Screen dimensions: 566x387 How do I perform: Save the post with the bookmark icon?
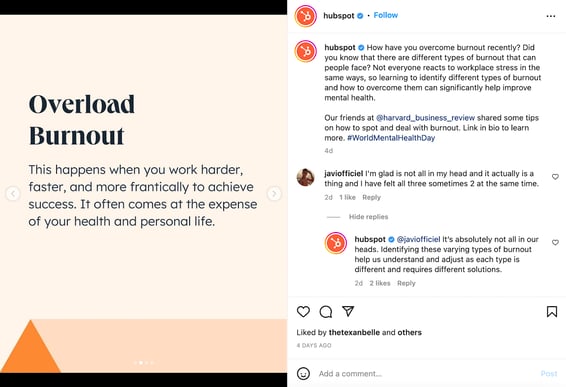tap(552, 312)
